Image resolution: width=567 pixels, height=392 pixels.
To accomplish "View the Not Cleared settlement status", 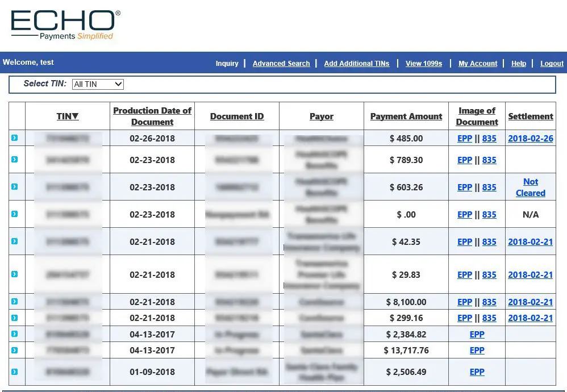I will click(x=530, y=187).
